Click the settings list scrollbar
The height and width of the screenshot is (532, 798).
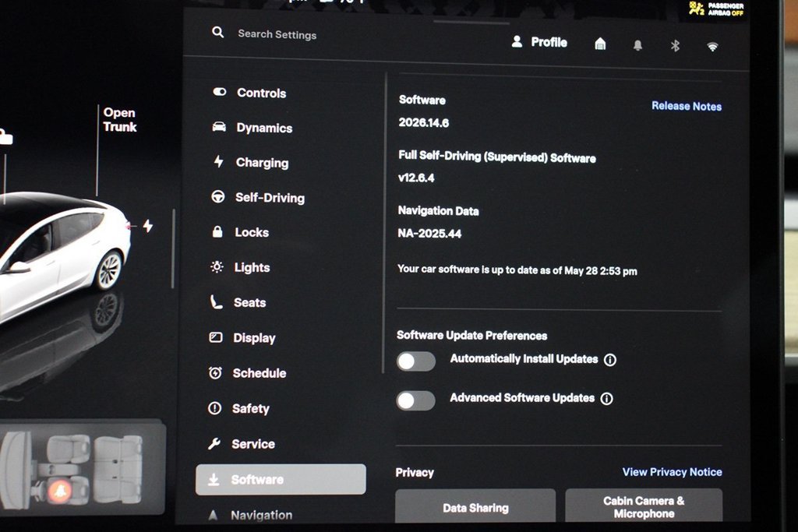[x=385, y=224]
